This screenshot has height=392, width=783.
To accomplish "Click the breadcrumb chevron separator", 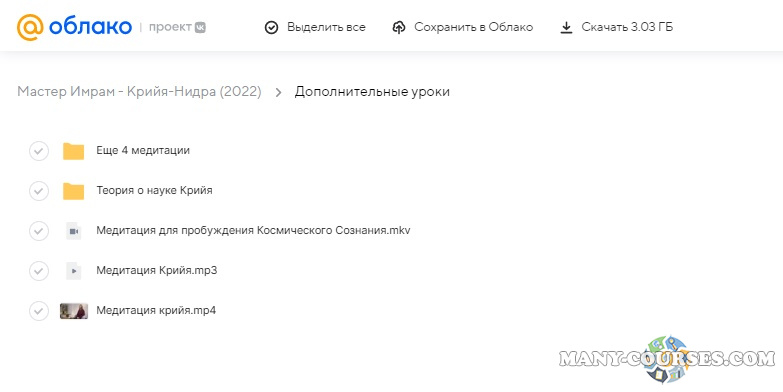I will 279,92.
